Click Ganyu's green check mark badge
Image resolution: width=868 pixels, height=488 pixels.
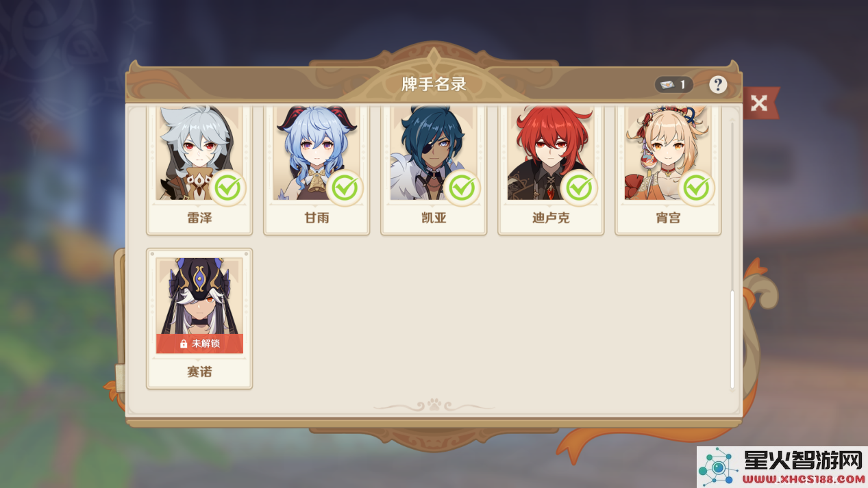coord(345,188)
